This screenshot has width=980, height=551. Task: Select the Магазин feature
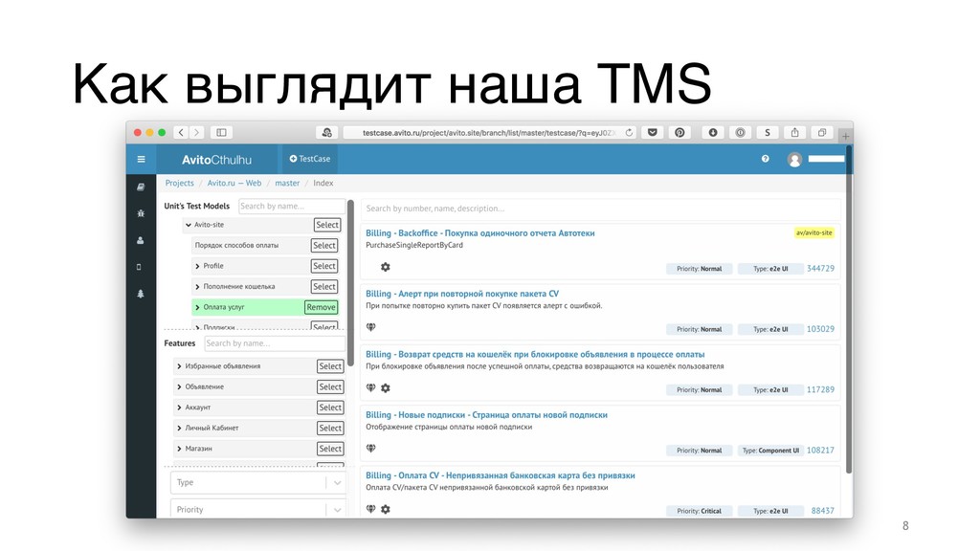click(330, 449)
